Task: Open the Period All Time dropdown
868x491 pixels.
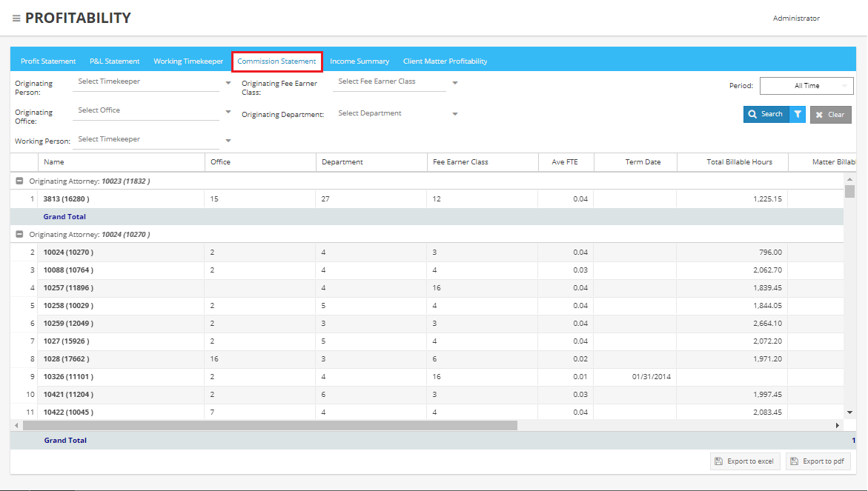Action: click(806, 86)
